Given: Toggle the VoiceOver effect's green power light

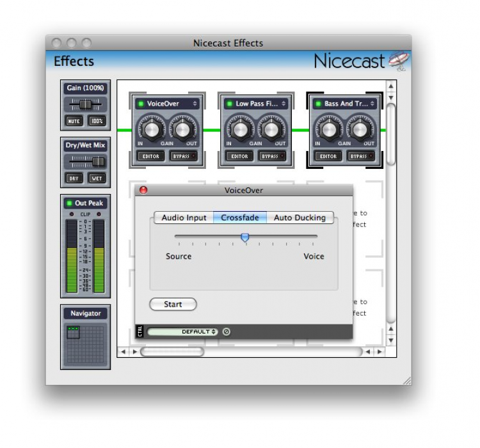Looking at the screenshot, I should coord(141,104).
